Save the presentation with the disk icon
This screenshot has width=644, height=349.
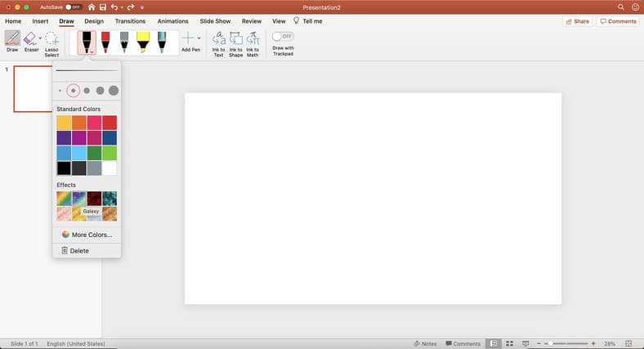coord(103,7)
